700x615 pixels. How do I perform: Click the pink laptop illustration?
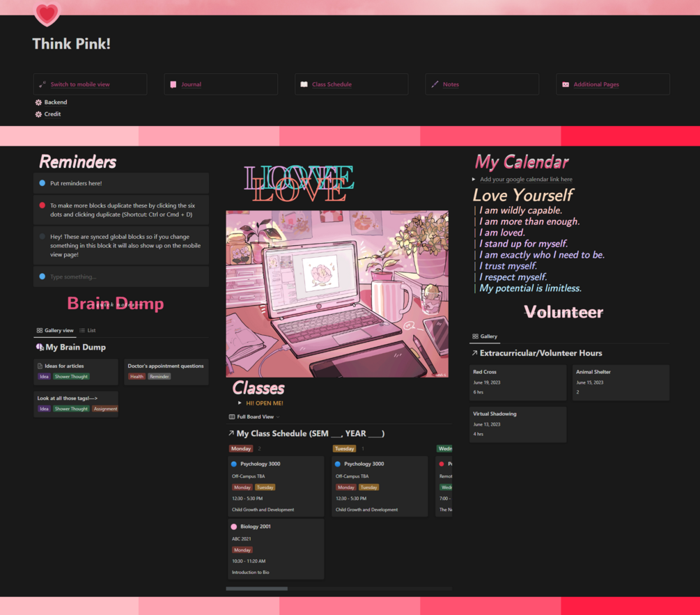pyautogui.click(x=337, y=294)
